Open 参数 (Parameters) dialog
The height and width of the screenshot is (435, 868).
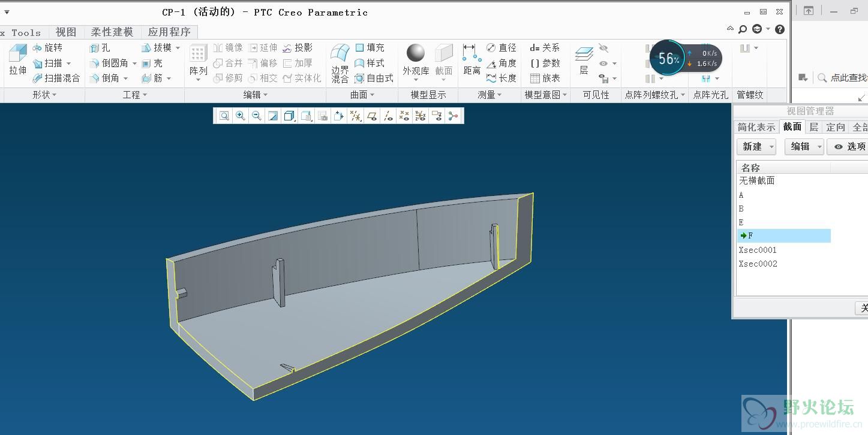pos(545,63)
